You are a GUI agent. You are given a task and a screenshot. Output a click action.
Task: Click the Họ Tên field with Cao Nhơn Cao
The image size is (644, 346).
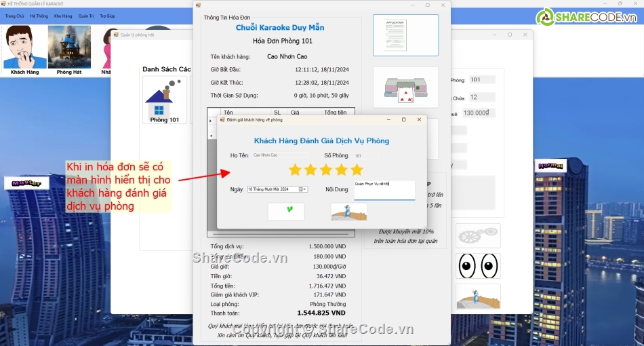[280, 155]
